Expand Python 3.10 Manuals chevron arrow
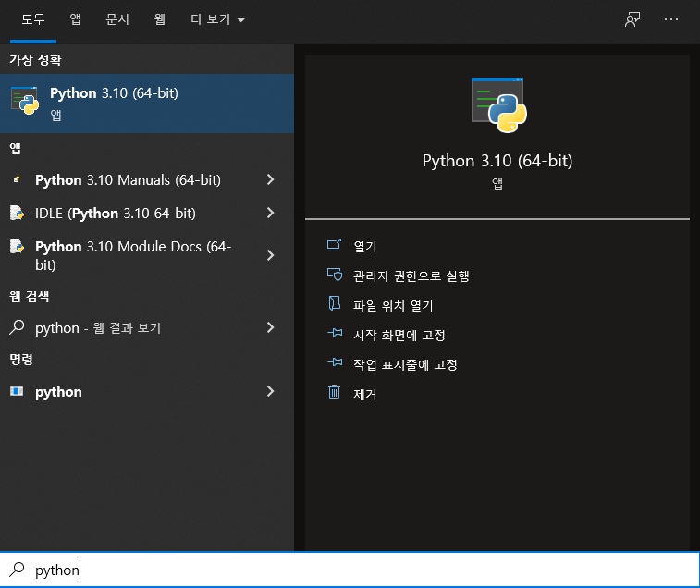 pos(270,179)
